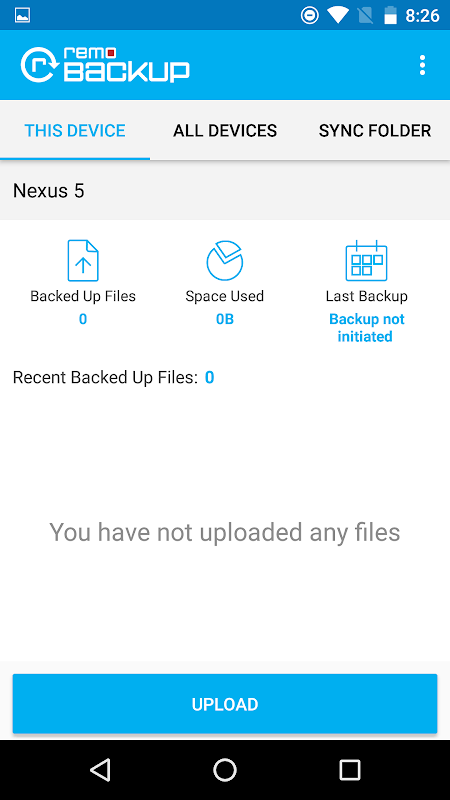450x800 pixels.
Task: Tap the Recent Backed Up Files count
Action: pos(209,378)
